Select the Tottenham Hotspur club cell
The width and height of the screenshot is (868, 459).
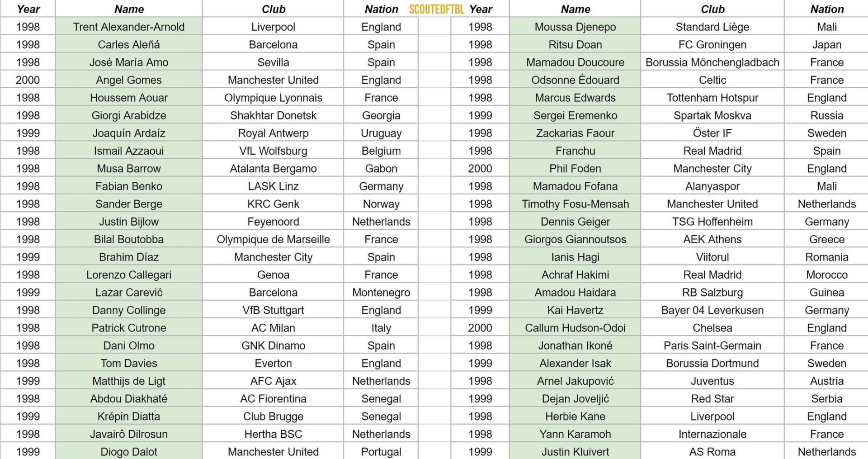(x=712, y=98)
